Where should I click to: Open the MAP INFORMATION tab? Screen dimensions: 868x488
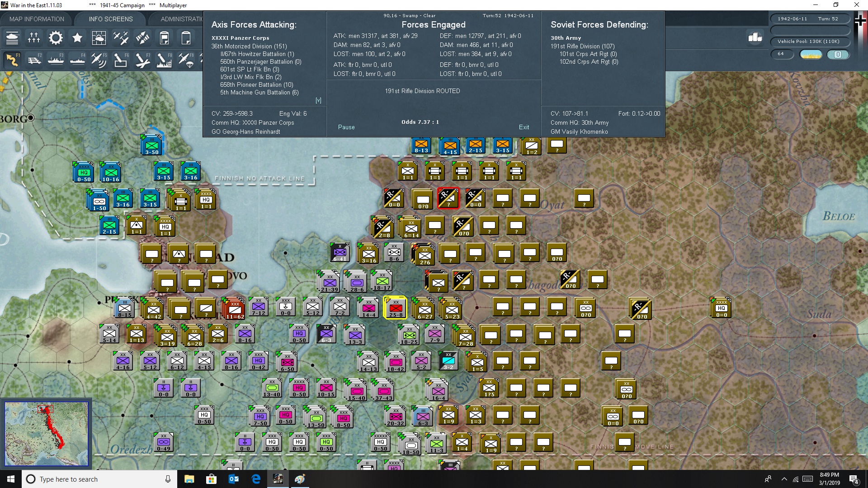pyautogui.click(x=37, y=19)
